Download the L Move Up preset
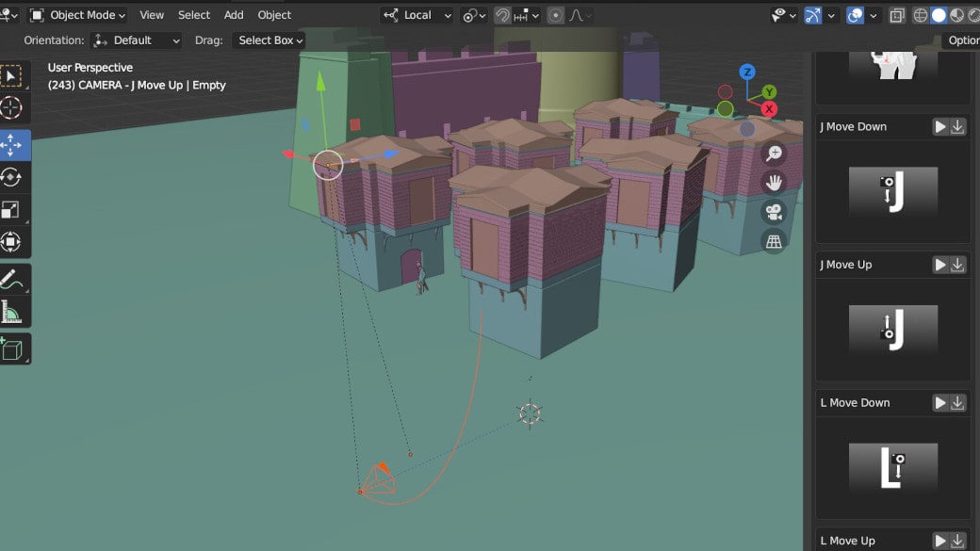This screenshot has width=980, height=551. pos(957,541)
